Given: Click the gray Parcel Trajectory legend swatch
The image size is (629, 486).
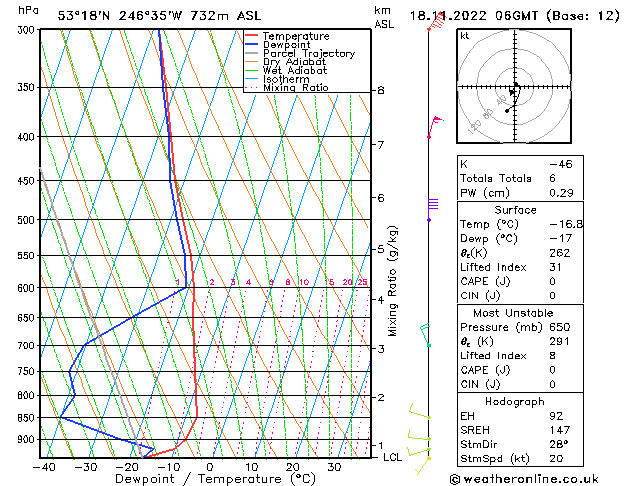Looking at the screenshot, I should (x=251, y=53).
